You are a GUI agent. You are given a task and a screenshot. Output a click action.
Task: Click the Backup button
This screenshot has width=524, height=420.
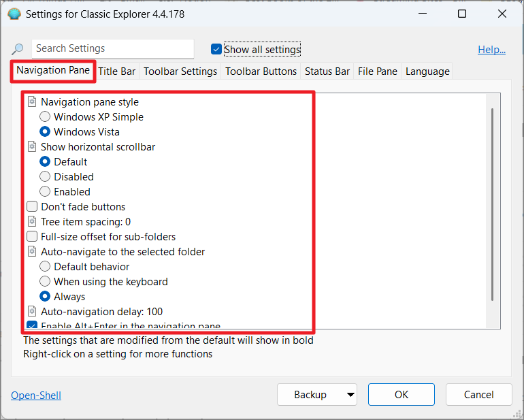[x=310, y=395]
